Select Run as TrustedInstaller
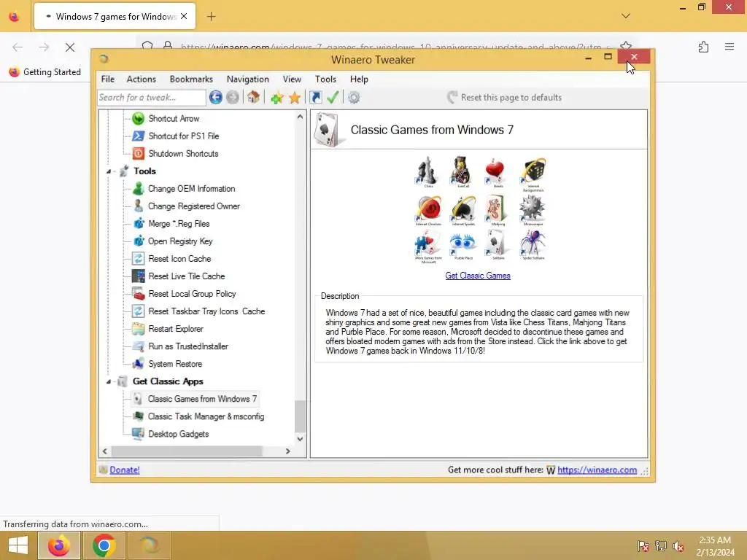This screenshot has height=560, width=747. pyautogui.click(x=188, y=346)
